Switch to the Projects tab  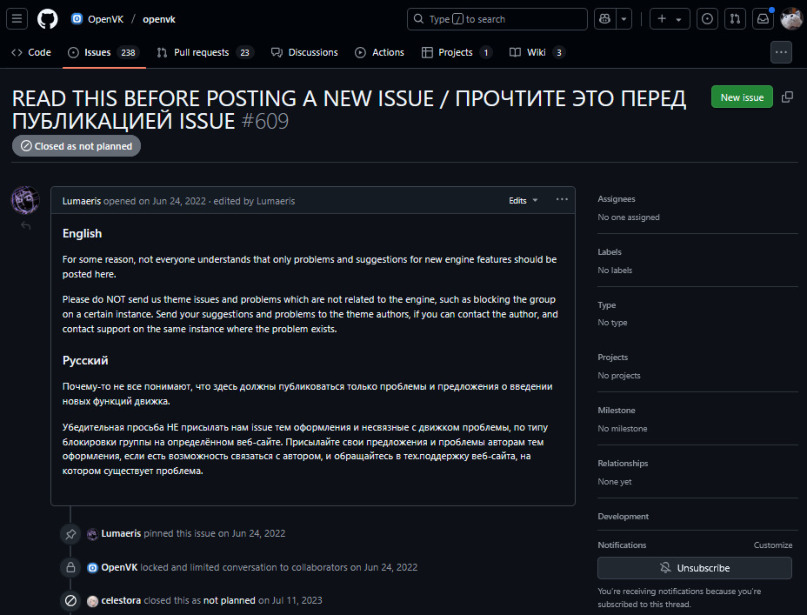[456, 52]
